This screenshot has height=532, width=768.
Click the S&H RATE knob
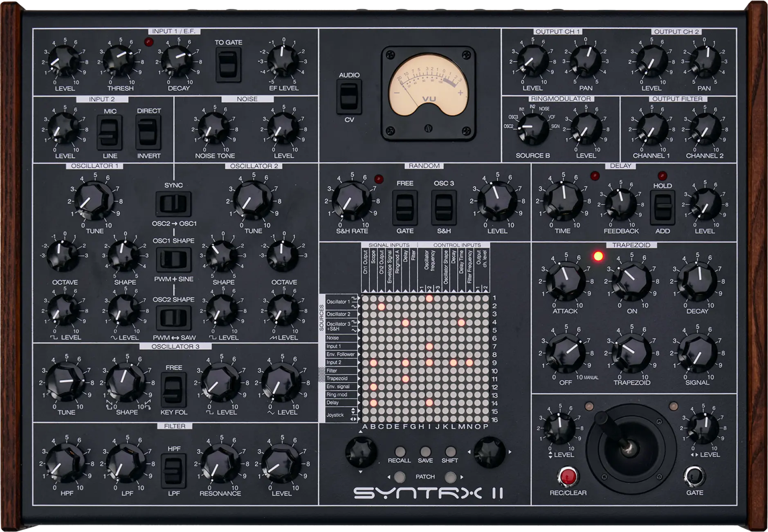[352, 201]
